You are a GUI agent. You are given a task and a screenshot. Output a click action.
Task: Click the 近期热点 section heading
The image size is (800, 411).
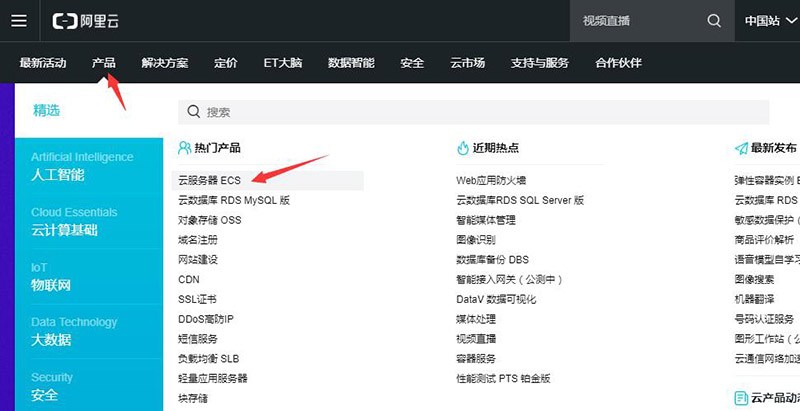[x=495, y=148]
